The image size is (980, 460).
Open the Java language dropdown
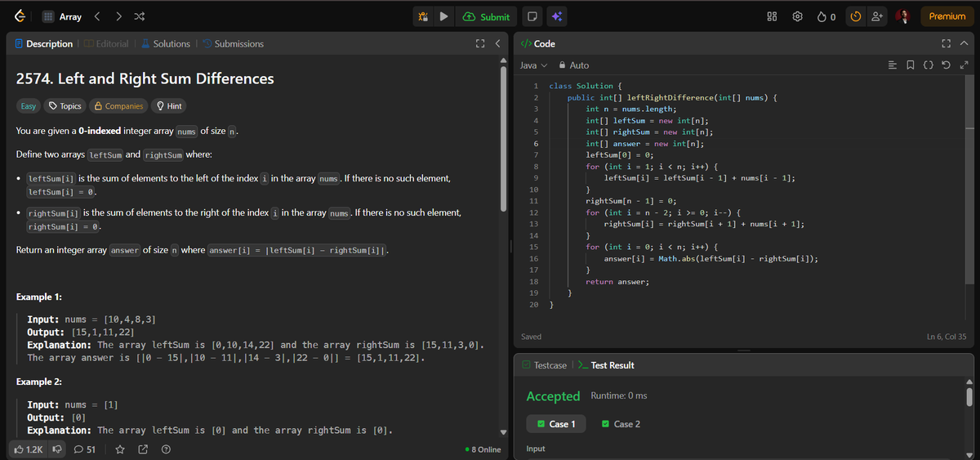point(534,65)
